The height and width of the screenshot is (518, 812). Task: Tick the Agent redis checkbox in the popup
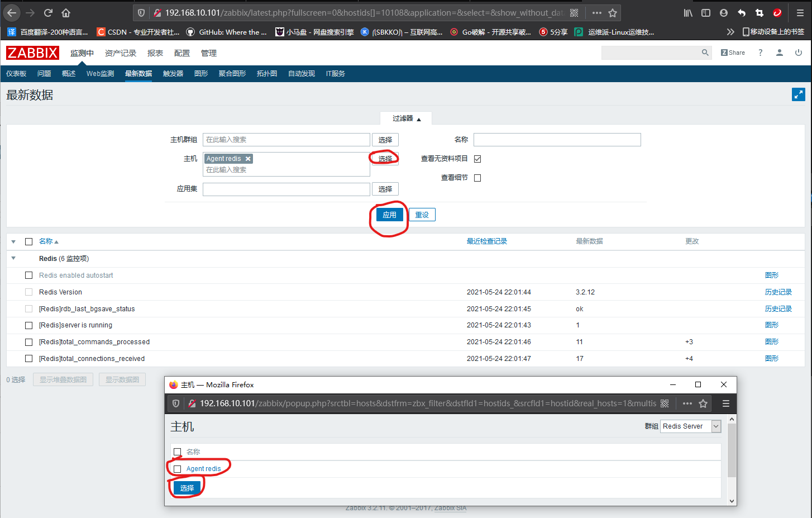(178, 469)
